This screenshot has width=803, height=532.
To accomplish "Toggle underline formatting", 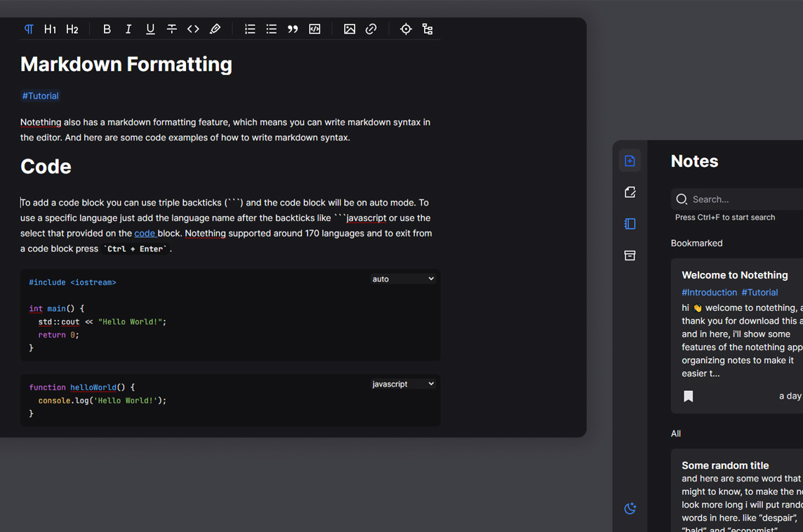I will tap(150, 29).
